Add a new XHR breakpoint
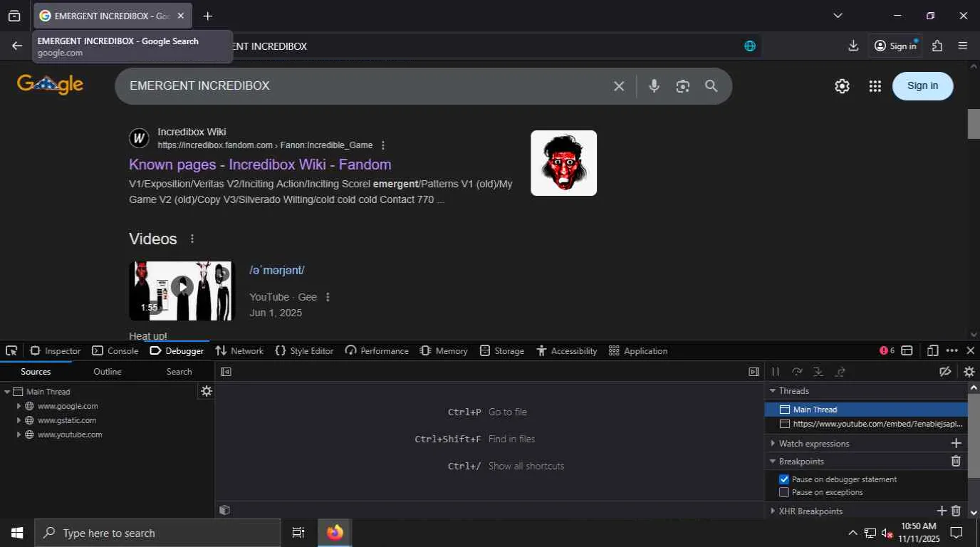Screen dimensions: 980x547 pyautogui.click(x=942, y=511)
